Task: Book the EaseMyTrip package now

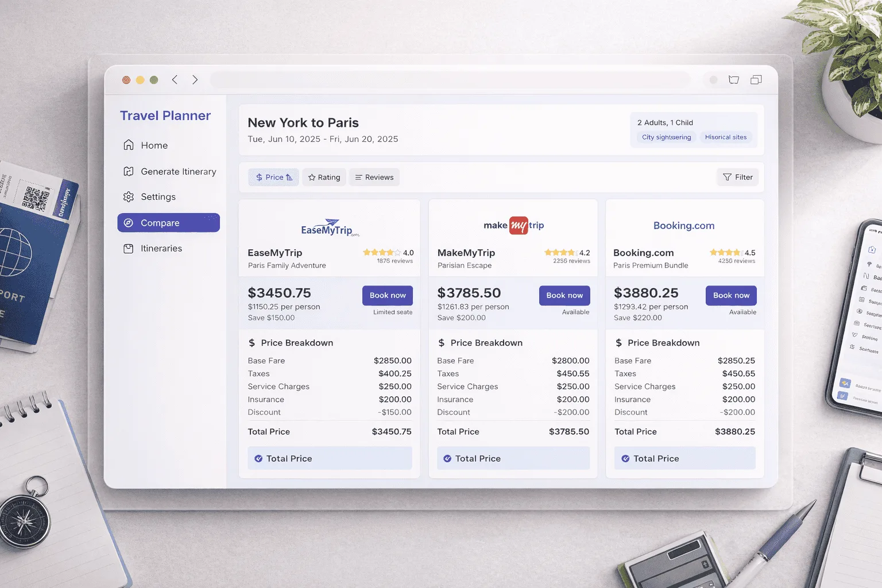Action: click(388, 295)
